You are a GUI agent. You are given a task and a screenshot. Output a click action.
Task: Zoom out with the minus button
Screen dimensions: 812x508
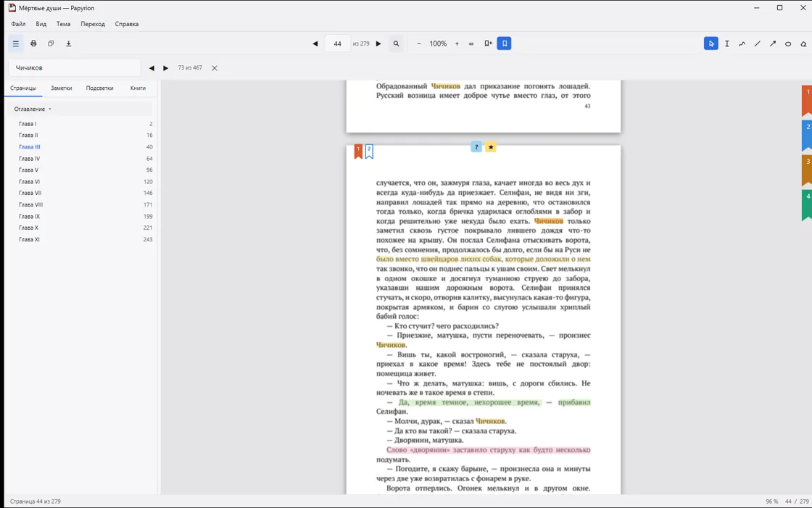(419, 43)
